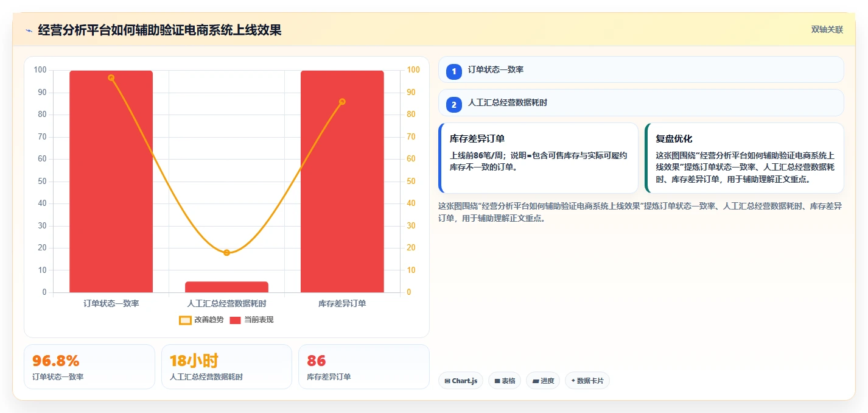Click the 上线前86笔/周 description text
The width and height of the screenshot is (868, 413).
(538, 161)
